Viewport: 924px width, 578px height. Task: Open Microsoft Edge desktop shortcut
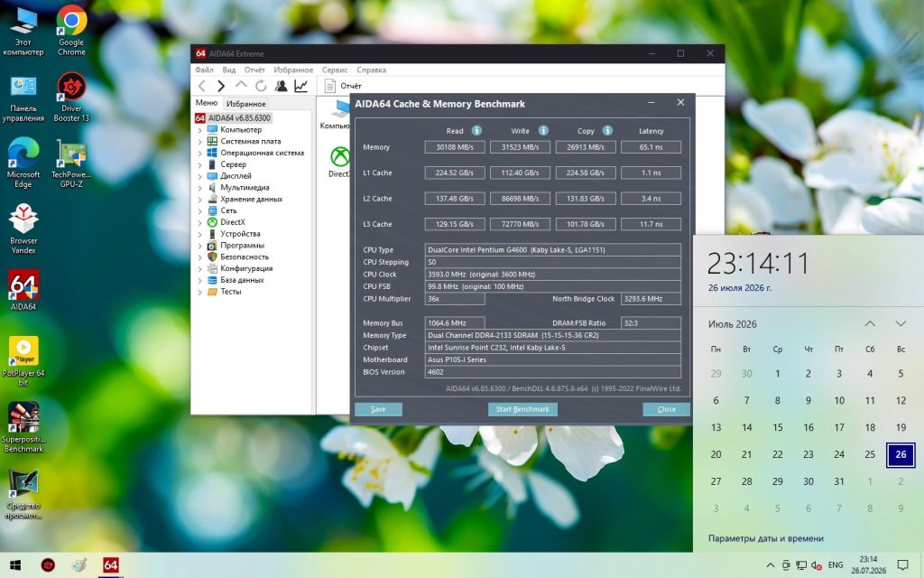tap(23, 163)
